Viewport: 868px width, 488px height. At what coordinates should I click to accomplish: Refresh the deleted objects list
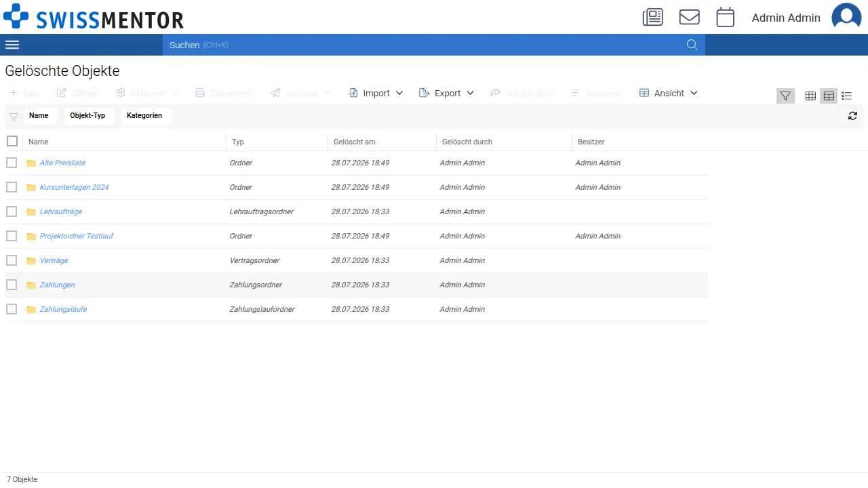point(852,116)
